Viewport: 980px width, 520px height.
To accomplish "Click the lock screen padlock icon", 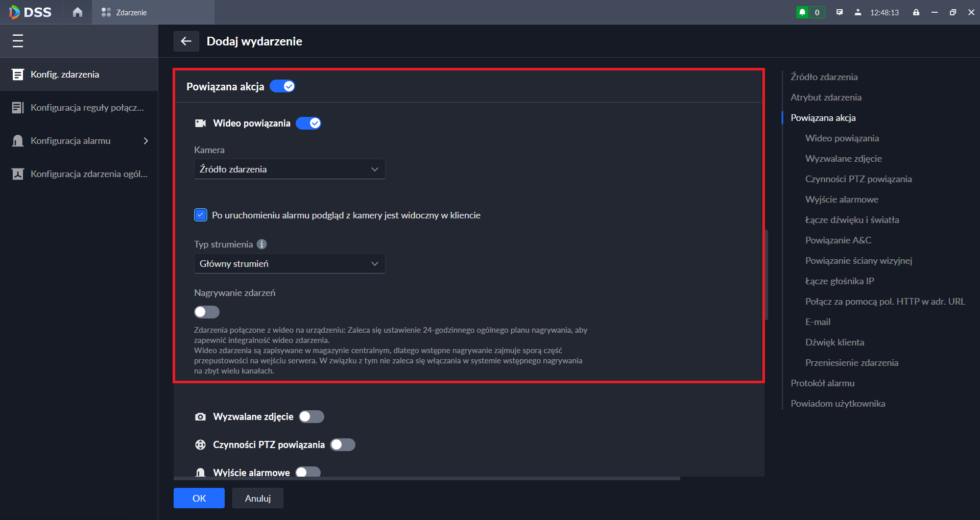I will pos(916,12).
